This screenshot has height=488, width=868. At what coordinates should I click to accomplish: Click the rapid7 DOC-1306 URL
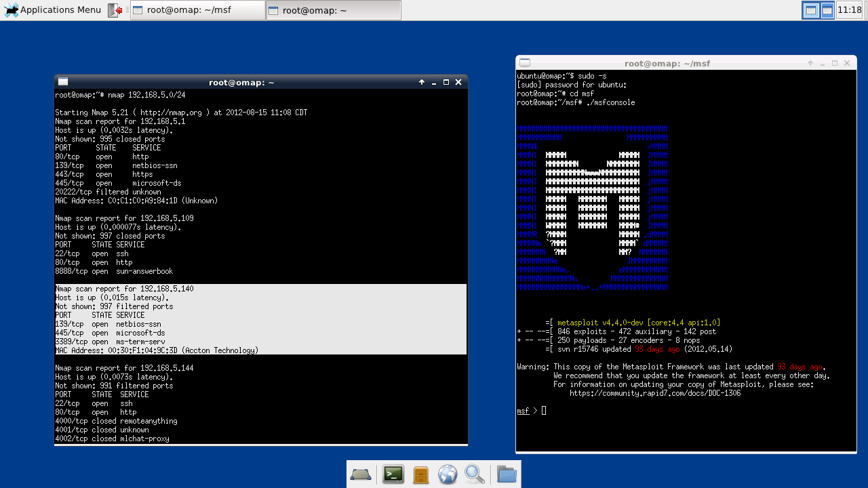tap(655, 393)
